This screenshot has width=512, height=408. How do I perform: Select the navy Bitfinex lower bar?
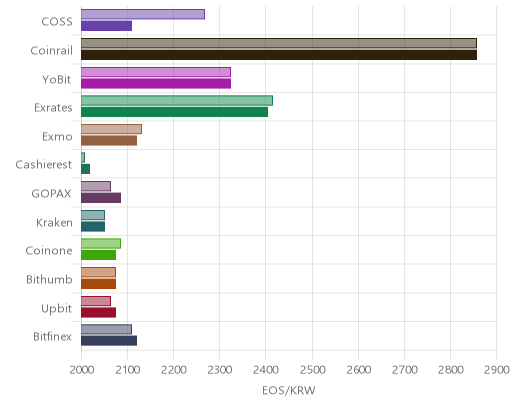tap(109, 341)
